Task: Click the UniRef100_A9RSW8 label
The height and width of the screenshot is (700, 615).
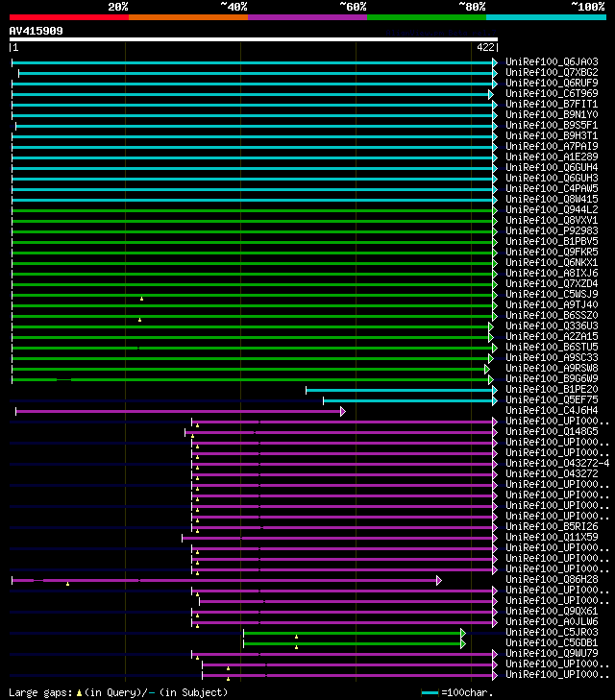Action: point(552,369)
